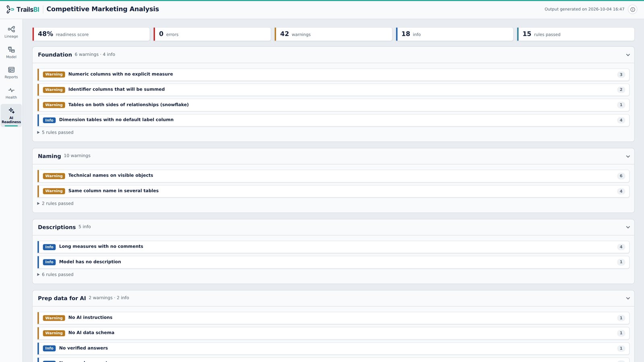Click the Warning badge on No AI instructions
The width and height of the screenshot is (644, 362).
[54, 318]
